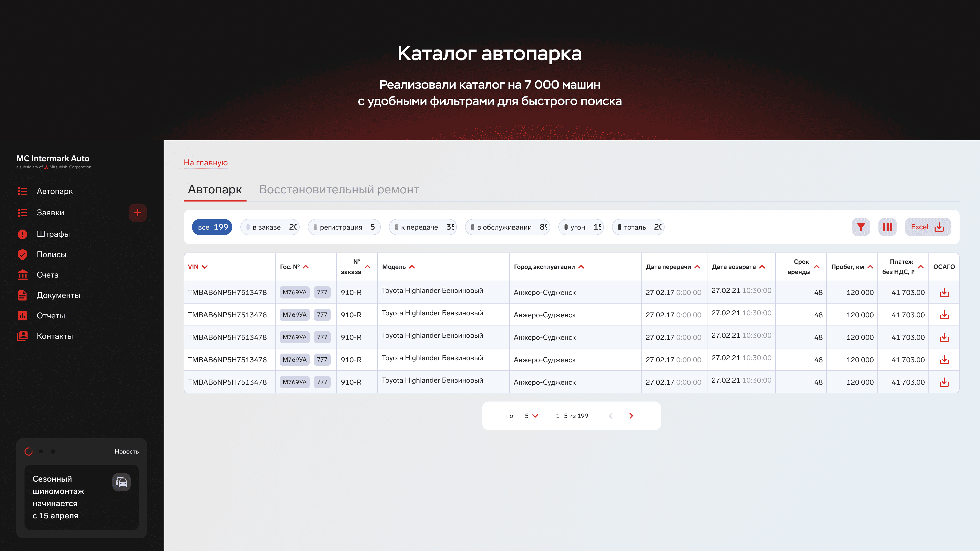980x551 pixels.
Task: Click first row VIN TMBAB6NP5H7513478
Action: coord(227,292)
